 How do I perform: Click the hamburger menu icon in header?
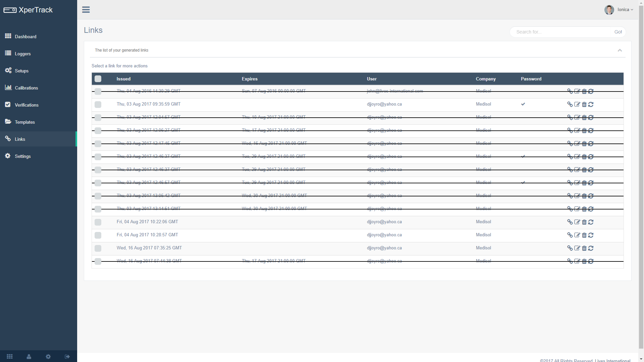(x=86, y=9)
